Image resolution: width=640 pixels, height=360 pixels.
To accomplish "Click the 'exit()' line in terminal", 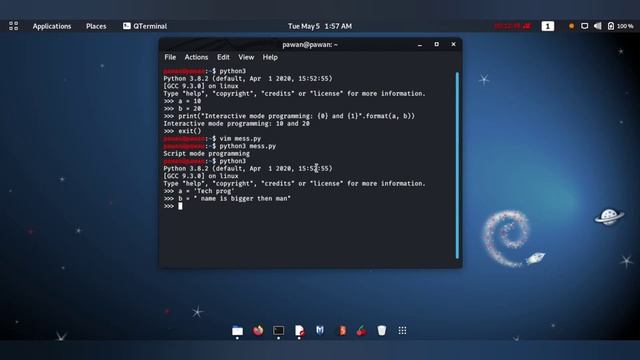I will tap(182, 131).
